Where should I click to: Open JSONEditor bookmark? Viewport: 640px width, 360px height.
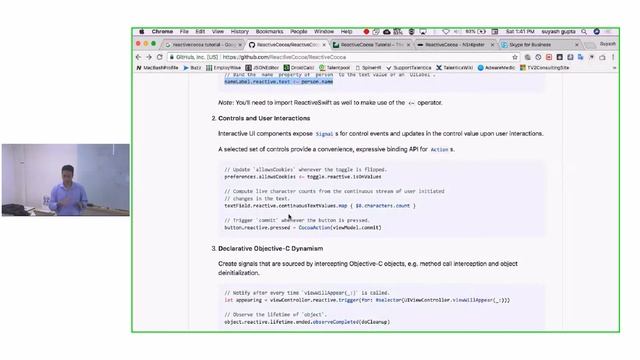pyautogui.click(x=262, y=68)
